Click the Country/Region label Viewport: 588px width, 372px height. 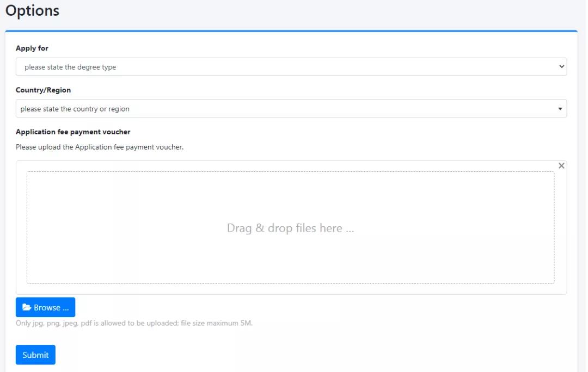pos(43,90)
